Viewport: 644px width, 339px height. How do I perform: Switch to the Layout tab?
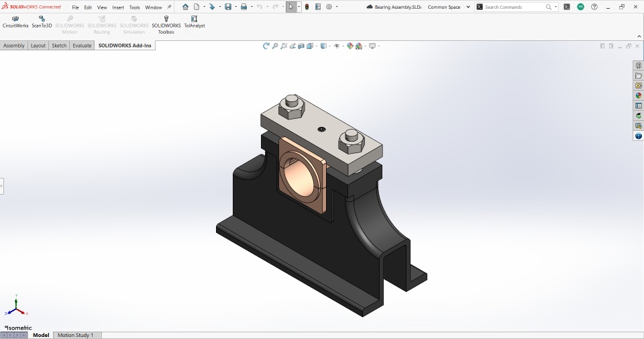click(x=38, y=46)
